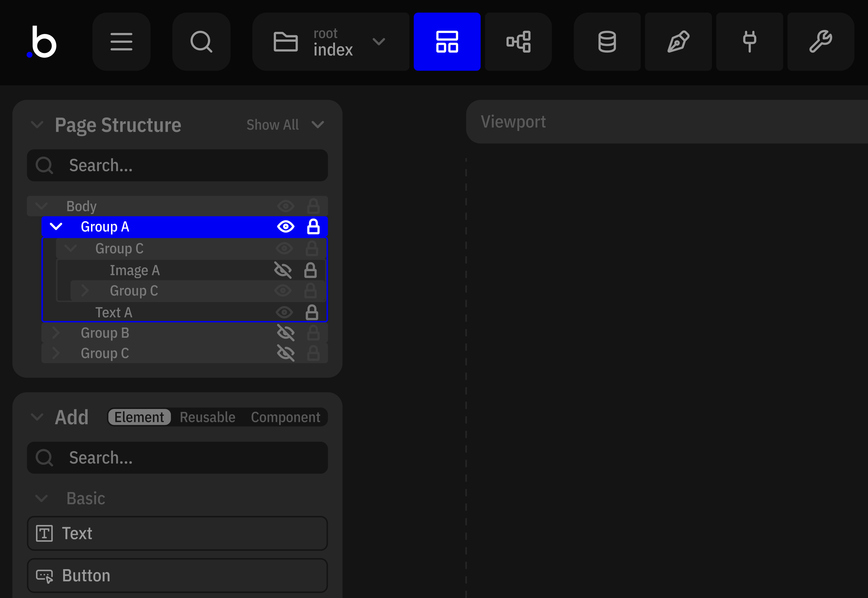Switch to the Component tab
This screenshot has height=598, width=868.
click(285, 417)
